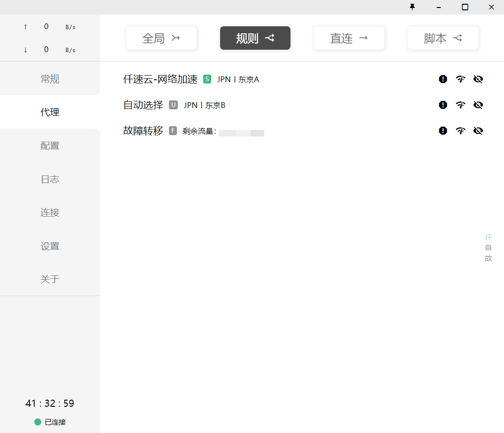Expand the 仟速云-网络加速 proxy group
The height and width of the screenshot is (433, 504).
coord(160,79)
